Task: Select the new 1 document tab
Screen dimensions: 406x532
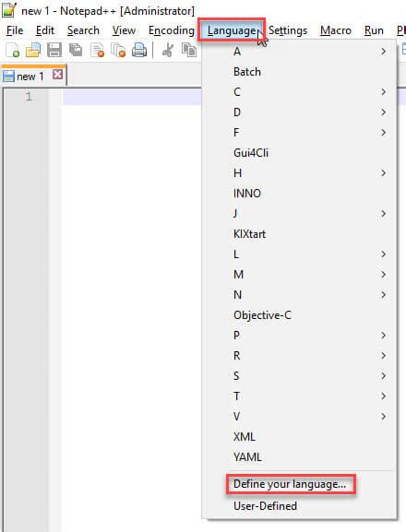Action: 33,76
